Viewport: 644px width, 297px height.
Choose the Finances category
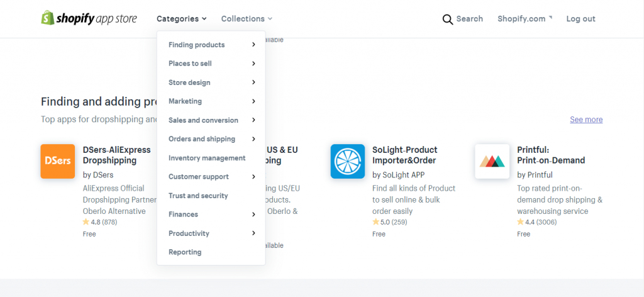coord(183,215)
